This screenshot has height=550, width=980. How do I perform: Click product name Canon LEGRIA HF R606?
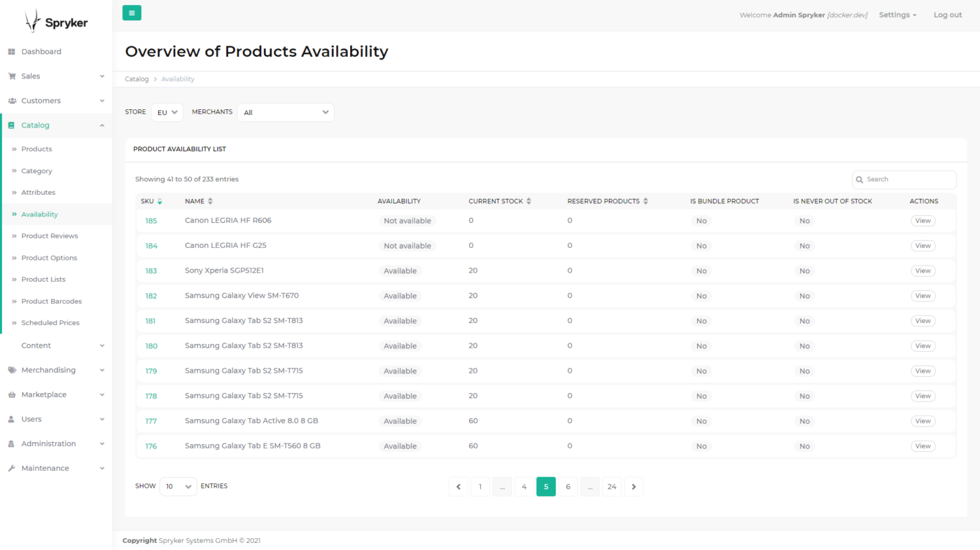(228, 221)
